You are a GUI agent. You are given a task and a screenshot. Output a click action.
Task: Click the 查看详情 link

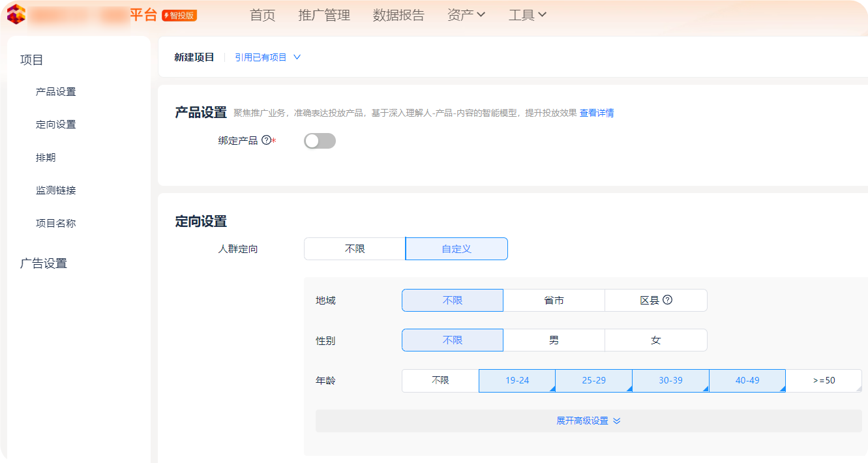coord(597,113)
